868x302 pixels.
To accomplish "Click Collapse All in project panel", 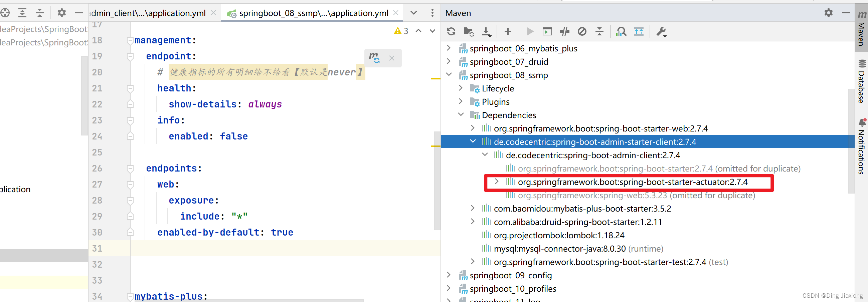I will click(40, 13).
